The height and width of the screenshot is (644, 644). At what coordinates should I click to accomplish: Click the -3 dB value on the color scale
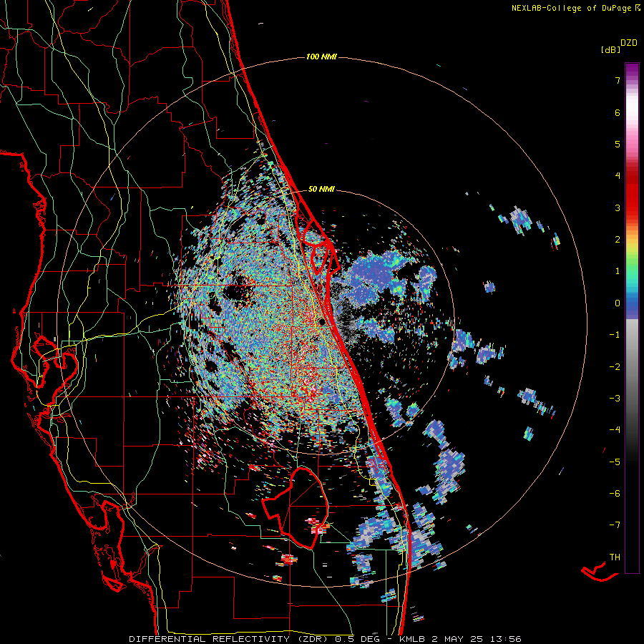[x=615, y=399]
